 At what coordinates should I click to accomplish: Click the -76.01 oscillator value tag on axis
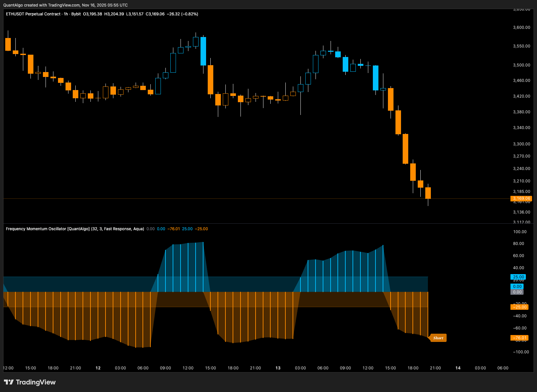click(520, 338)
